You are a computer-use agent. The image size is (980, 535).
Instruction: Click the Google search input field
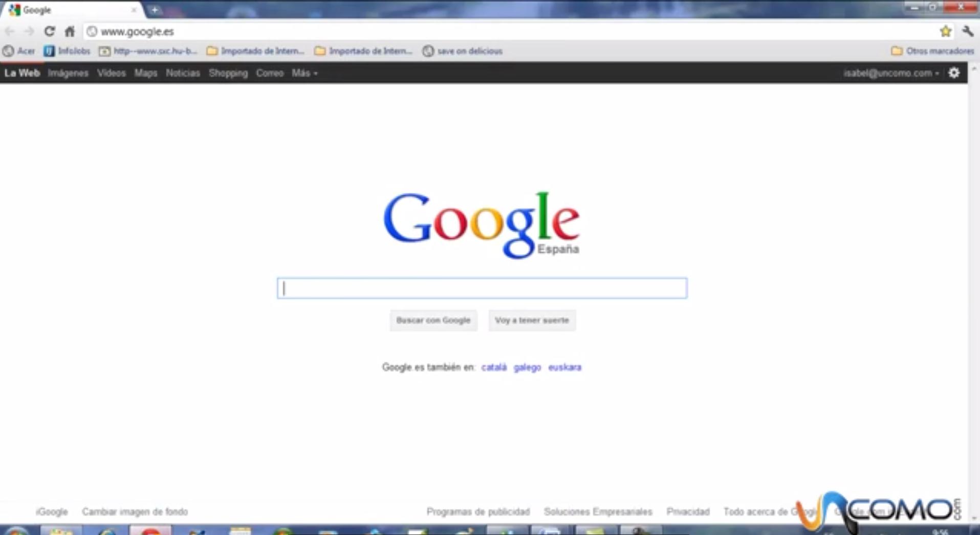tap(482, 288)
